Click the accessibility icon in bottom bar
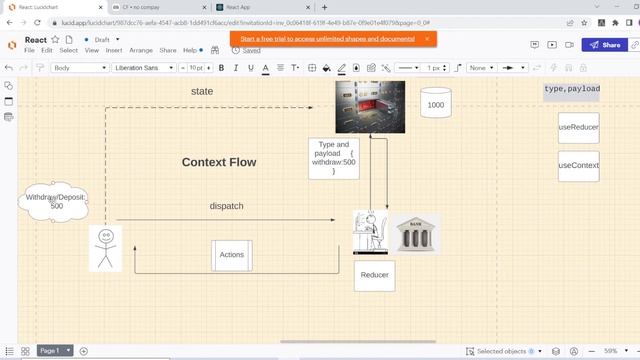Viewport: 640px width, 360px height. click(574, 351)
